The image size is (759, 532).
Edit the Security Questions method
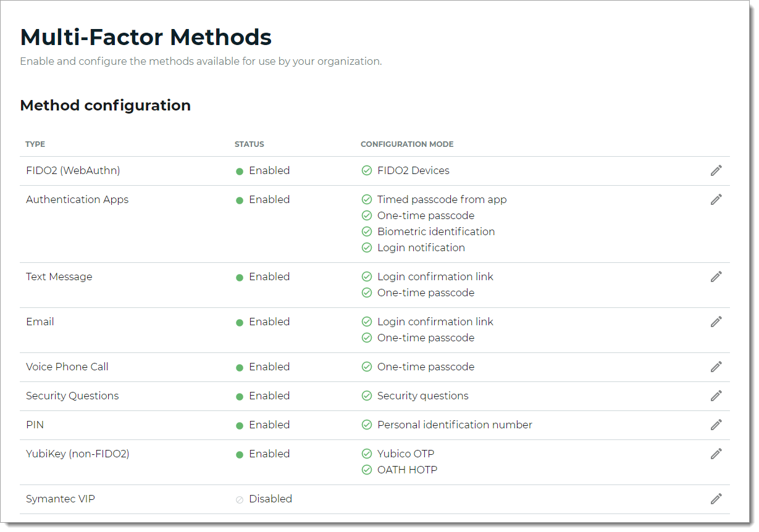point(716,396)
